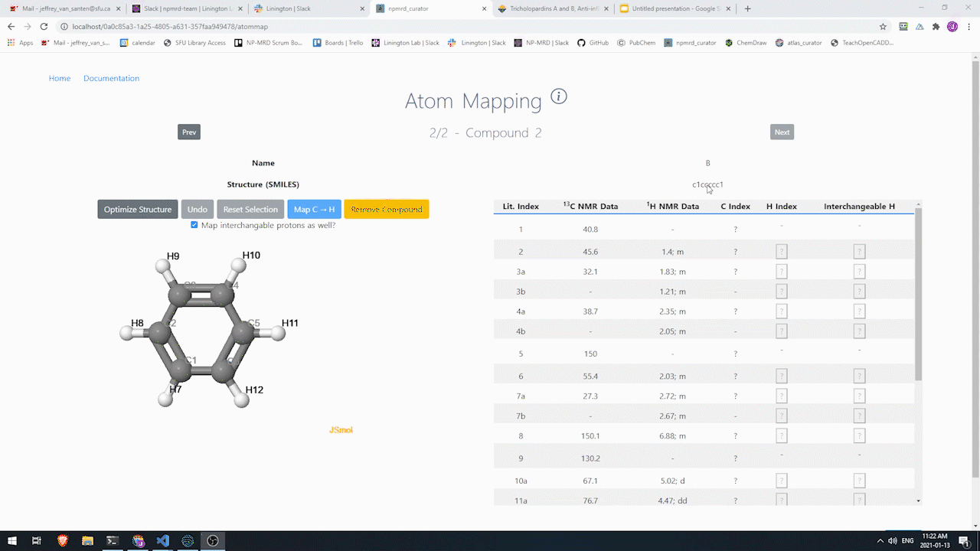Open the PubChem bookmark
The image size is (980, 551).
click(635, 43)
